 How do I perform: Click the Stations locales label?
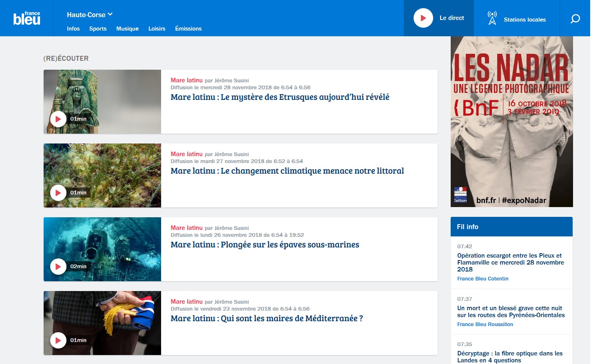click(x=525, y=20)
